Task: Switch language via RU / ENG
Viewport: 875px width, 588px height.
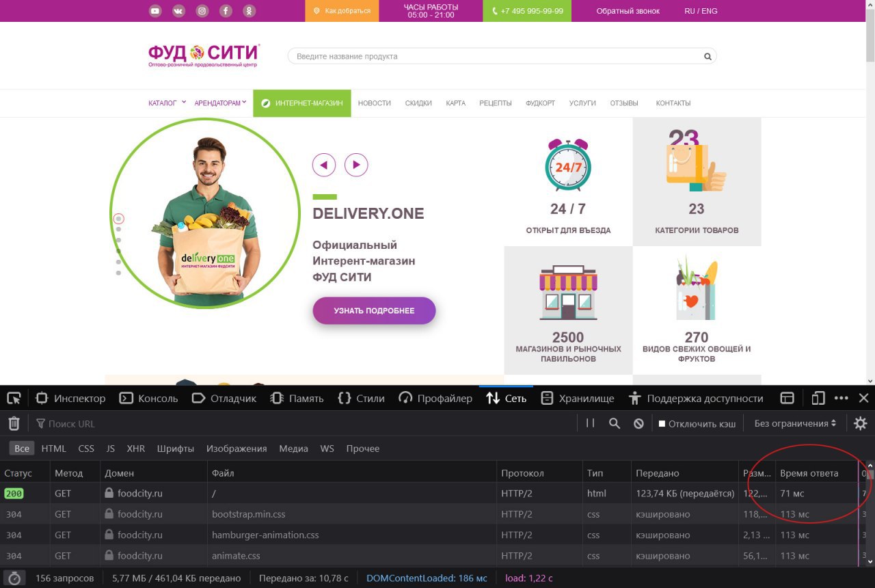Action: click(x=701, y=11)
